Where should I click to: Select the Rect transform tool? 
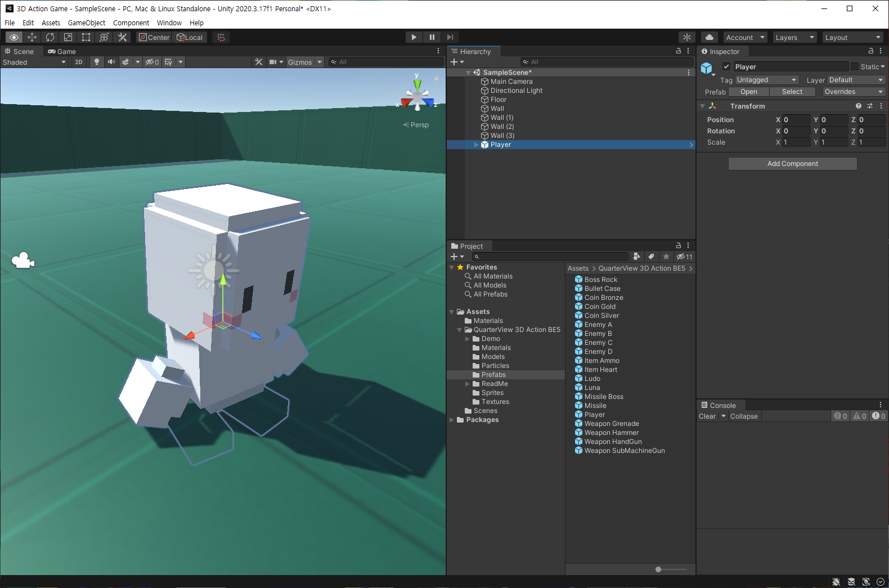point(86,37)
